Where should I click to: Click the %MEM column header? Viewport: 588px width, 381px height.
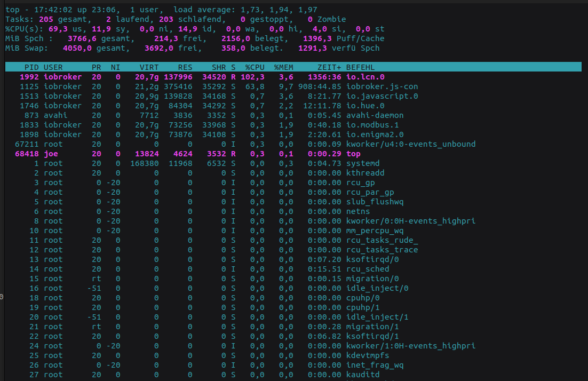coord(283,67)
